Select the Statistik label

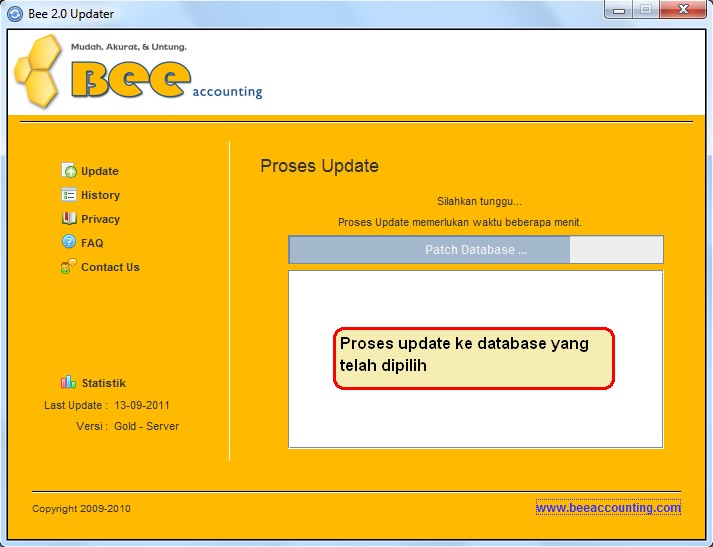tap(104, 383)
